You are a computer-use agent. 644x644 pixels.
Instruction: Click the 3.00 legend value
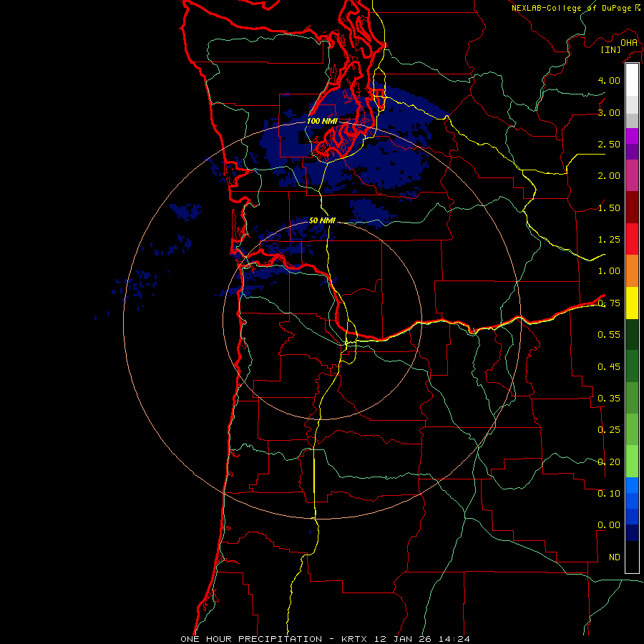coord(609,112)
